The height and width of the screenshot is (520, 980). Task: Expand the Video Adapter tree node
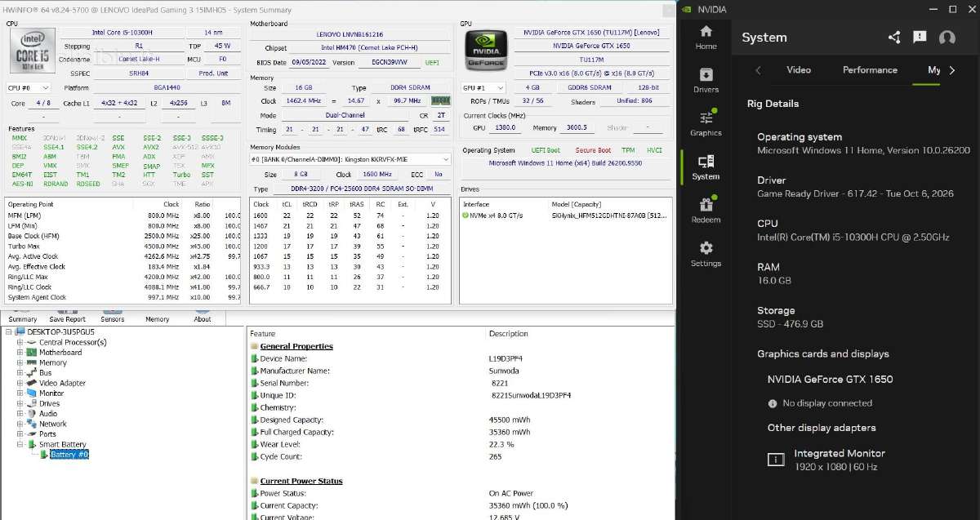pyautogui.click(x=20, y=384)
